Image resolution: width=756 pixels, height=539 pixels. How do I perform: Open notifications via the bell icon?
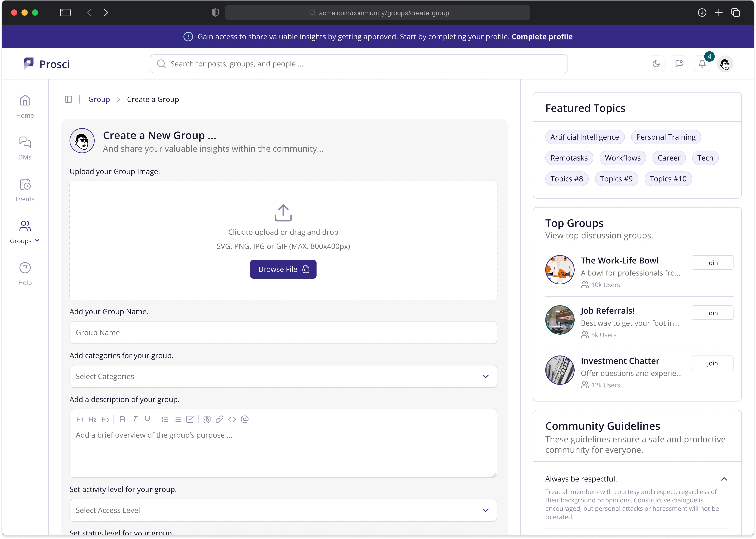pyautogui.click(x=702, y=64)
